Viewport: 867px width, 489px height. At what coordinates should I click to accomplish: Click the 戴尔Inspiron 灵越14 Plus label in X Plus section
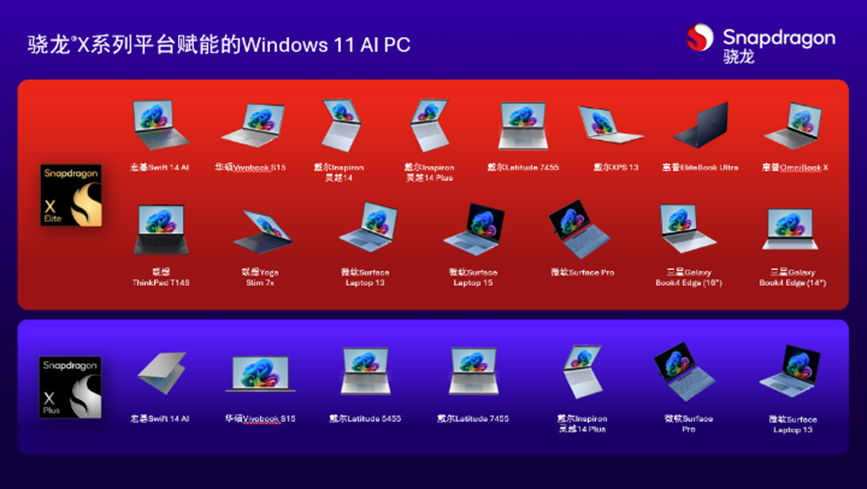click(582, 424)
